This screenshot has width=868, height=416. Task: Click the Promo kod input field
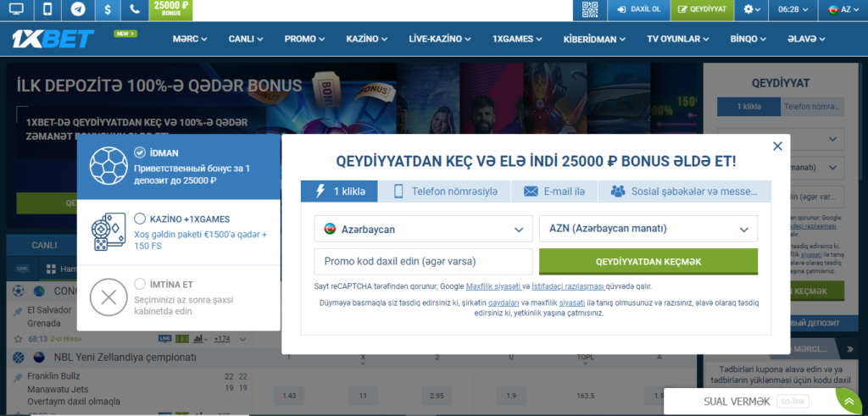point(424,262)
